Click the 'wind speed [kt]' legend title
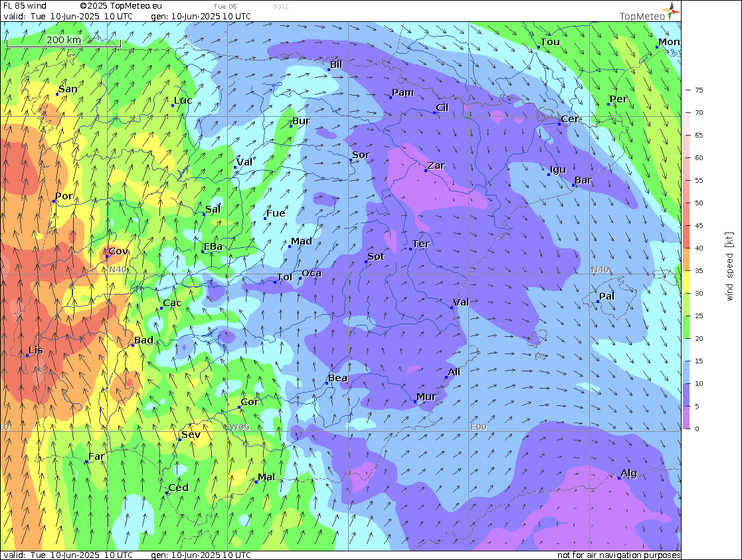This screenshot has height=560, width=742. coord(729,266)
